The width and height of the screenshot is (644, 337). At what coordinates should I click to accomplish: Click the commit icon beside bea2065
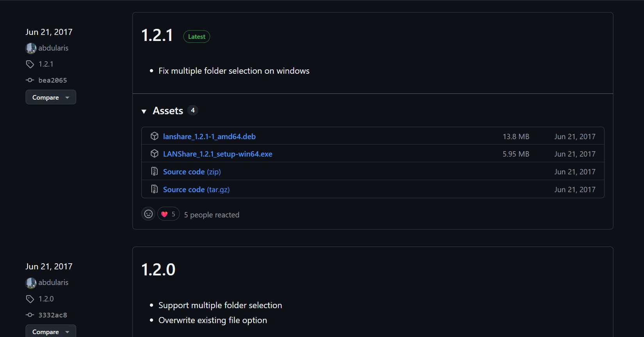30,80
